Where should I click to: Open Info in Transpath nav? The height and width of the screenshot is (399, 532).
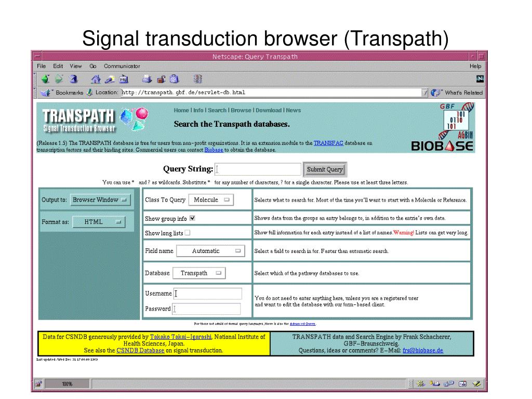point(198,110)
